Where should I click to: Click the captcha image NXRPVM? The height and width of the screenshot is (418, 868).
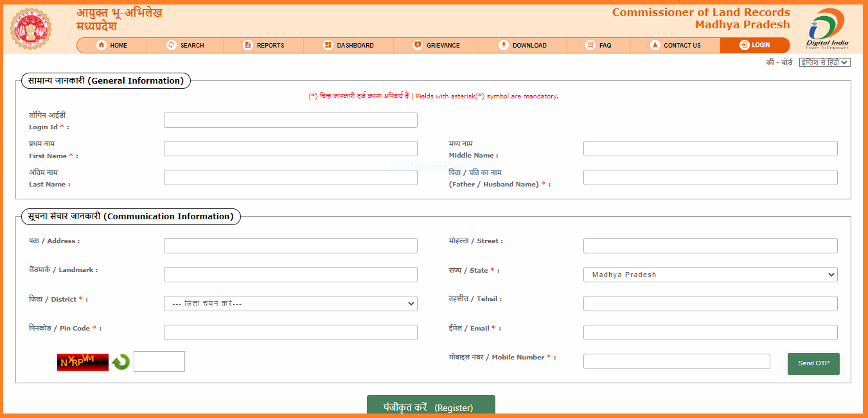[x=83, y=362]
